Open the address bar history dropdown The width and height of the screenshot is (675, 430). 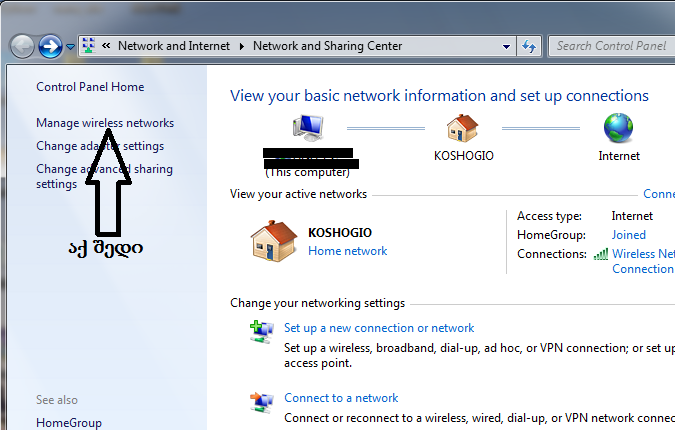506,46
